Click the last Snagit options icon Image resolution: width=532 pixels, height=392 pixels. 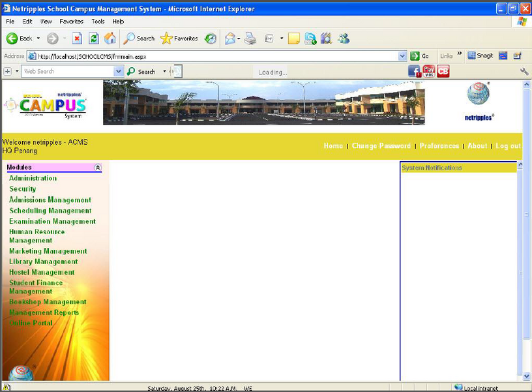click(x=517, y=55)
